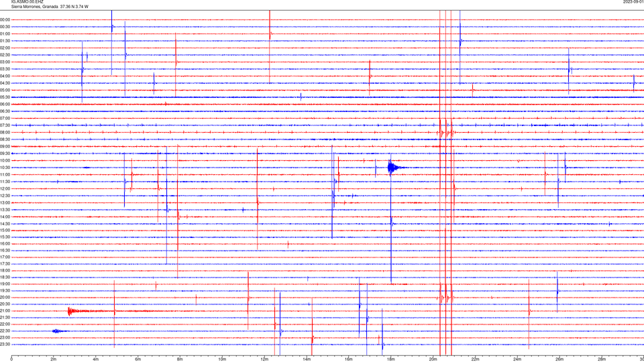
Task: Click the 18:30 trace label
Action: click(5, 278)
